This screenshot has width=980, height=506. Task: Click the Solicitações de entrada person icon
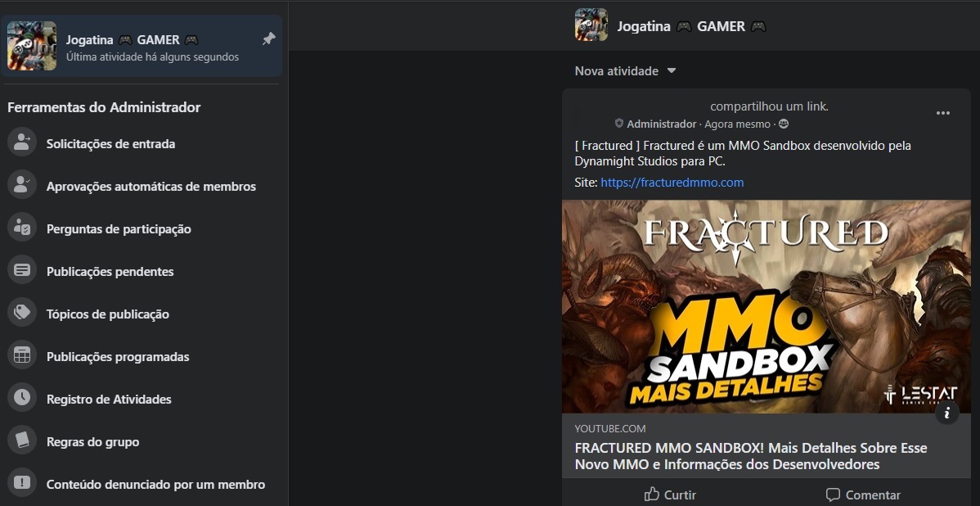click(x=22, y=142)
